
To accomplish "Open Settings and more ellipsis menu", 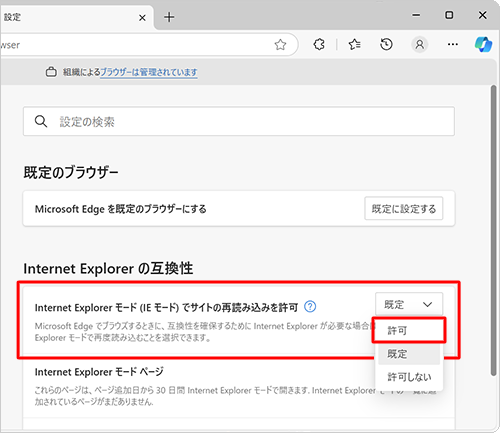I will (x=452, y=44).
